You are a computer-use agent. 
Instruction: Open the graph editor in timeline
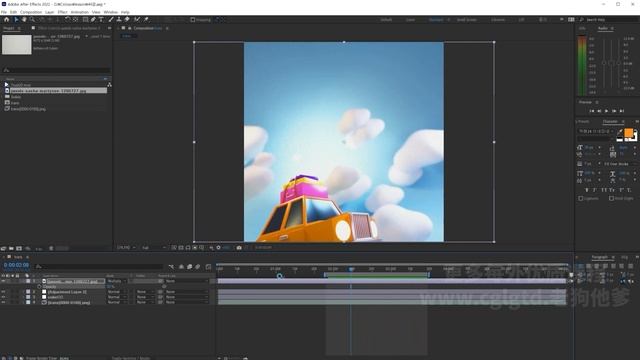point(209,267)
